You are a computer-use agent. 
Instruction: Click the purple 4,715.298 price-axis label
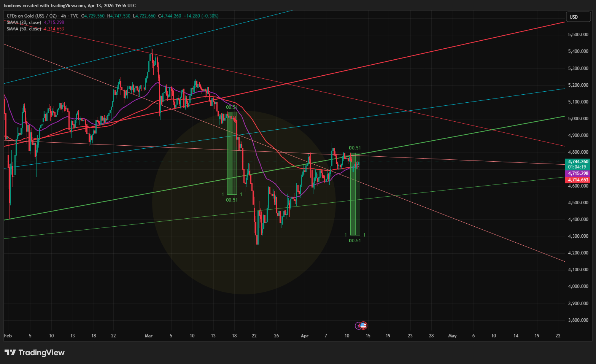[578, 173]
